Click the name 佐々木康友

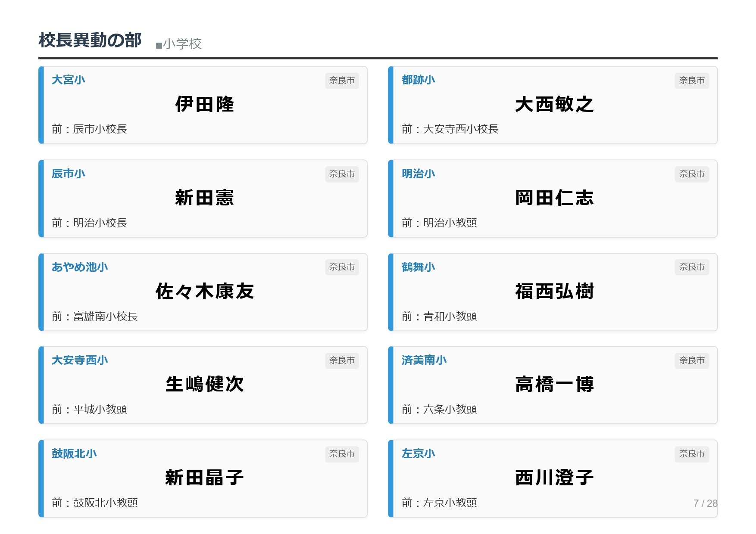click(204, 292)
